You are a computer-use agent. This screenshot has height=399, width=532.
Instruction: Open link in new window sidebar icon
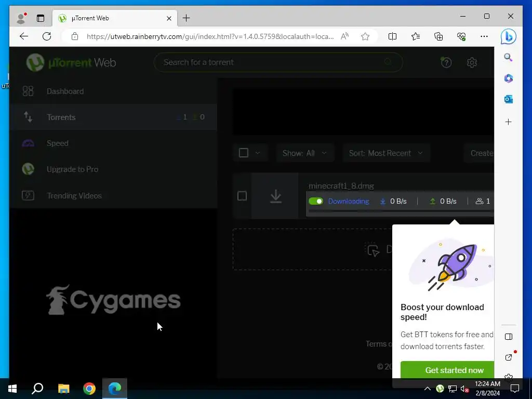[509, 356]
